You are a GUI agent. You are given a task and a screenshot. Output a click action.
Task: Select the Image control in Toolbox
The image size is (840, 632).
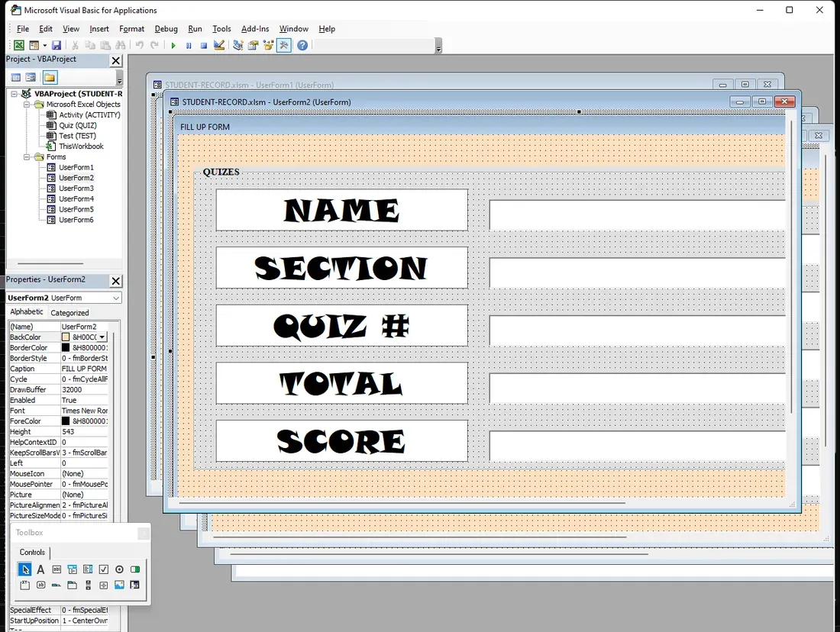(119, 585)
